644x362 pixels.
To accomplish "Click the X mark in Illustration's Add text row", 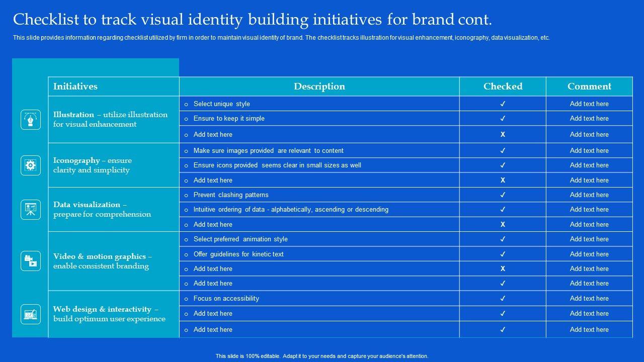I will pos(503,134).
